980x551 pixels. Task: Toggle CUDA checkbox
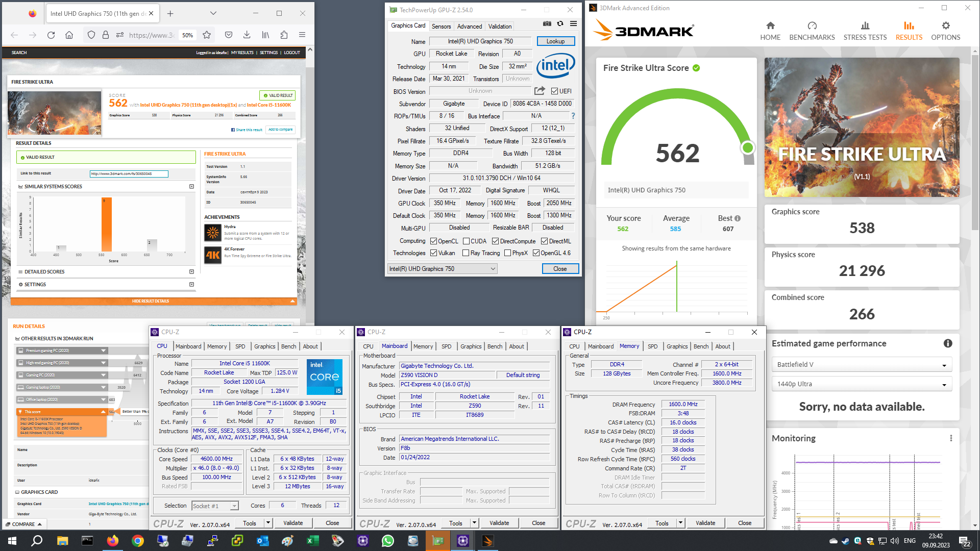[466, 241]
